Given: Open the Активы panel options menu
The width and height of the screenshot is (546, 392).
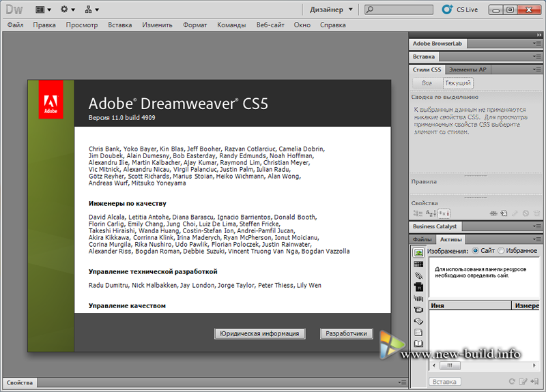Looking at the screenshot, I should click(537, 239).
